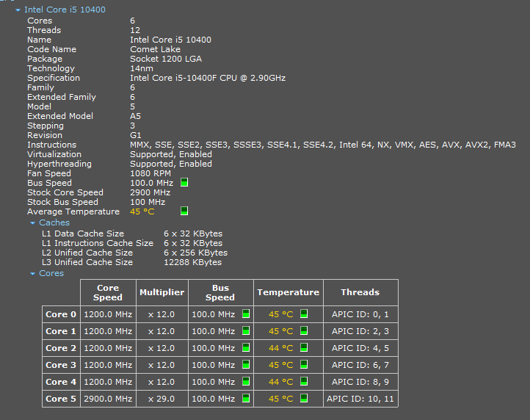
Task: Open Core 1's temperature graph icon
Action: 304,331
